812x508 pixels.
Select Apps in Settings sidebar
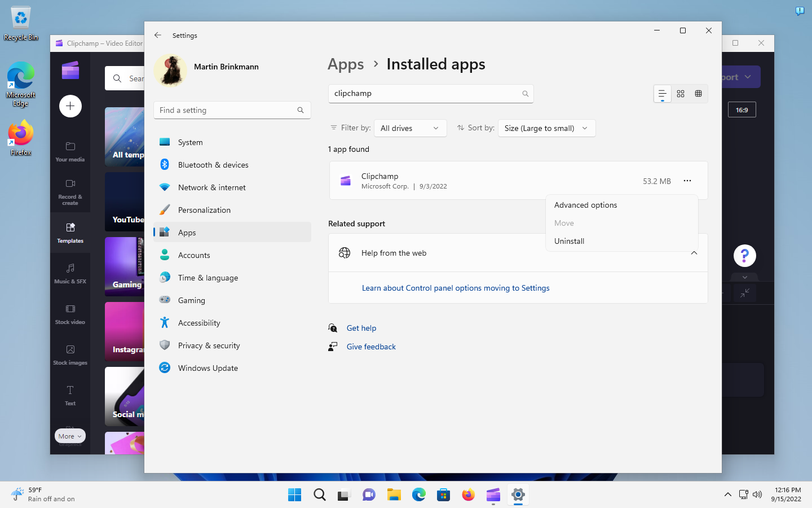tap(232, 233)
